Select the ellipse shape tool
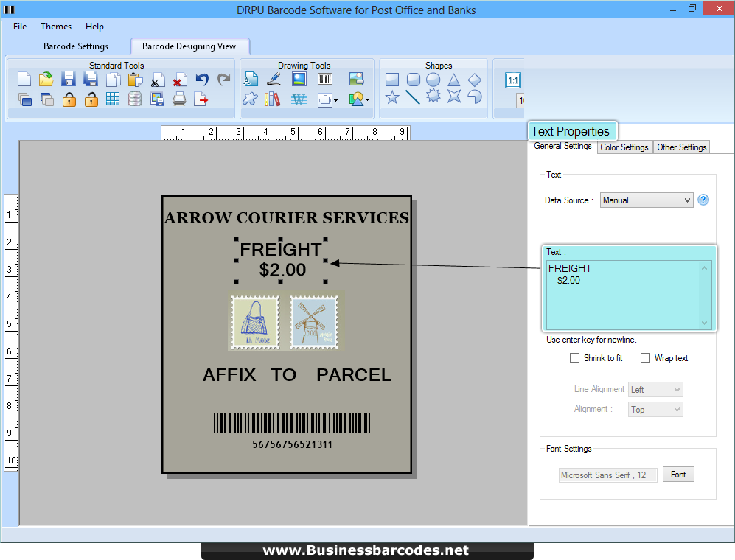The image size is (735, 560). tap(433, 79)
